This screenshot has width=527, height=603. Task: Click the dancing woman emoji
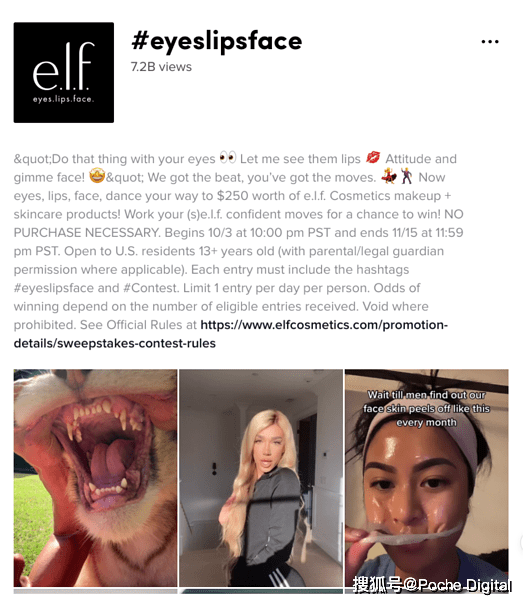coord(389,177)
